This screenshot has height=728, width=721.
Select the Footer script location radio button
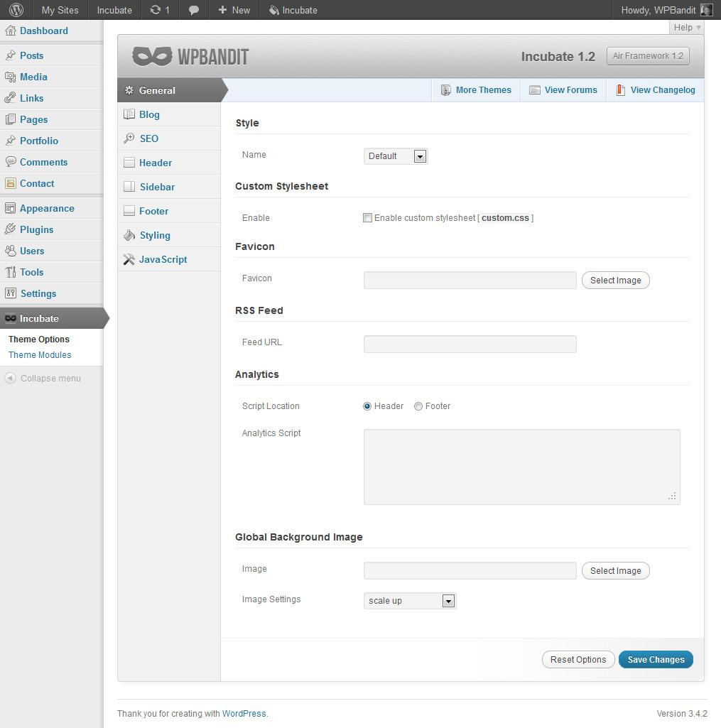[418, 406]
